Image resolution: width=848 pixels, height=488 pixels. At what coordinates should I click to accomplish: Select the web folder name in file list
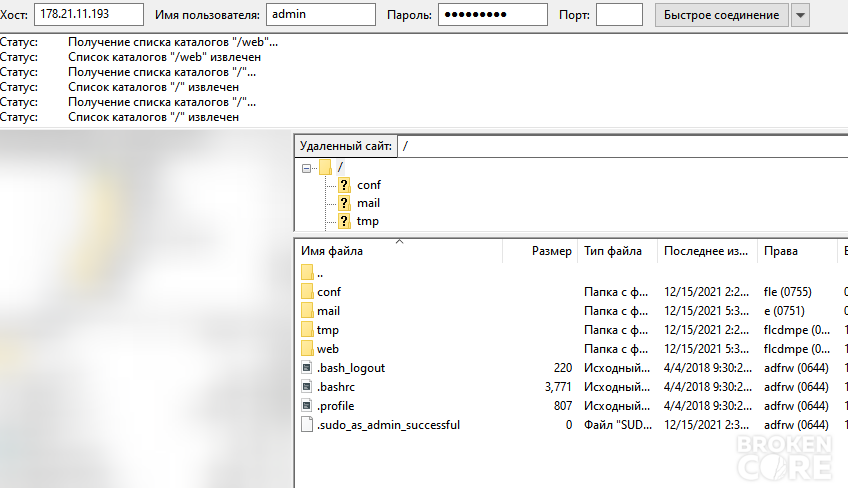(328, 349)
